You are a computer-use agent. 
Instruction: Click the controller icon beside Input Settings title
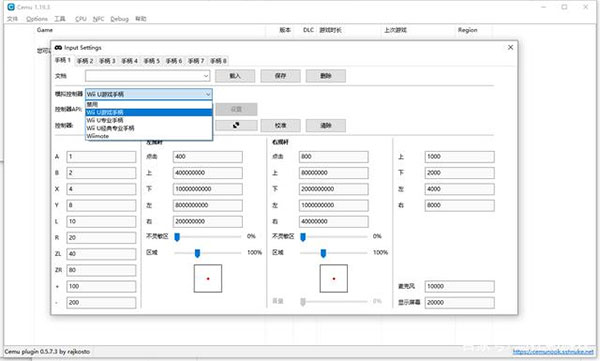point(58,47)
